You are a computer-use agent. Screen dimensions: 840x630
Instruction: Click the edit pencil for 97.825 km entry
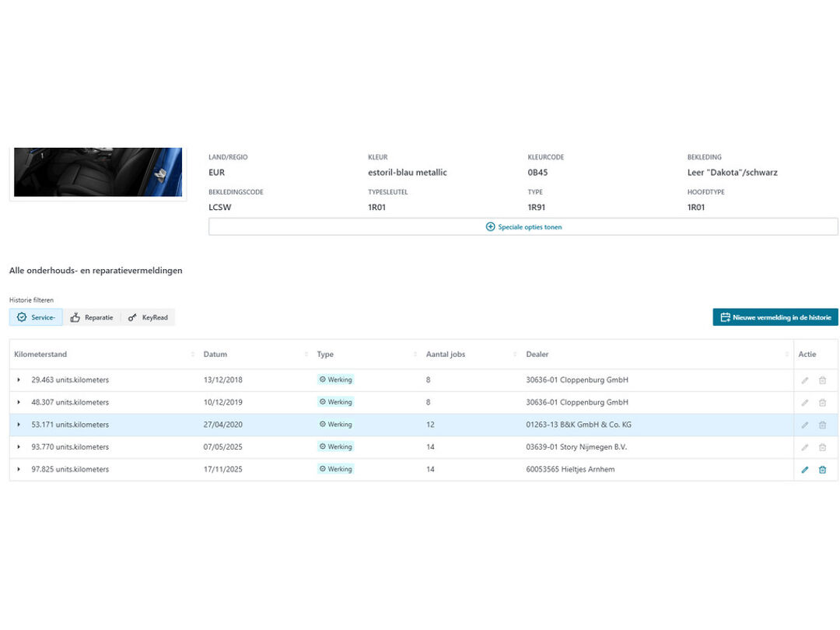(x=805, y=470)
